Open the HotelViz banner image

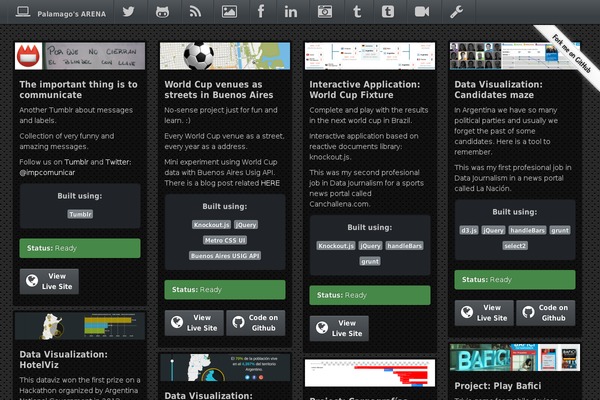[x=80, y=326]
